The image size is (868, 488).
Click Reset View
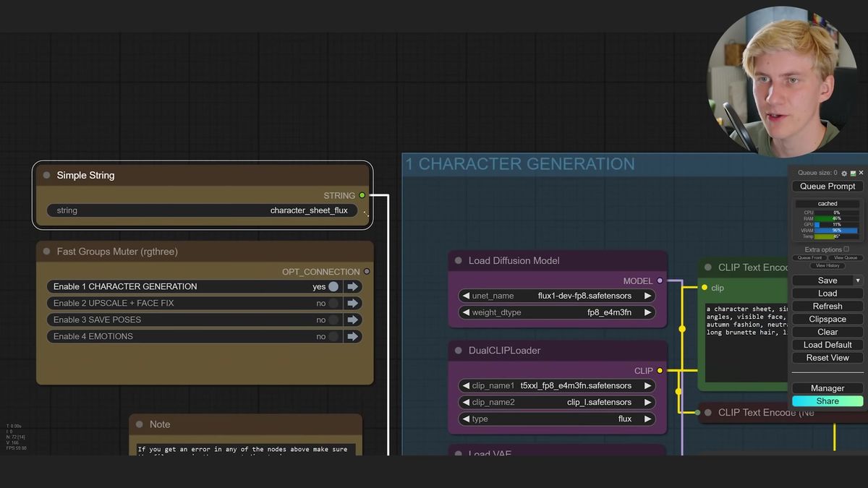pyautogui.click(x=827, y=358)
